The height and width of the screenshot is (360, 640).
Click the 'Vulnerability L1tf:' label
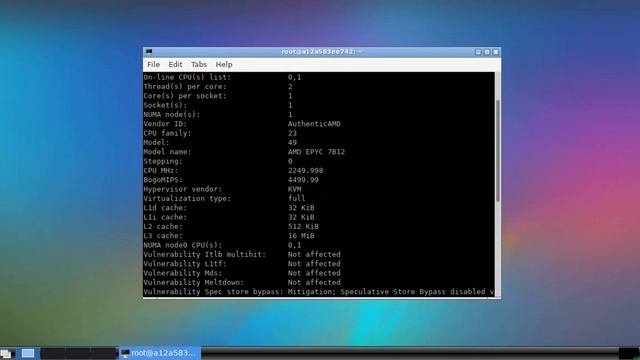(x=185, y=264)
